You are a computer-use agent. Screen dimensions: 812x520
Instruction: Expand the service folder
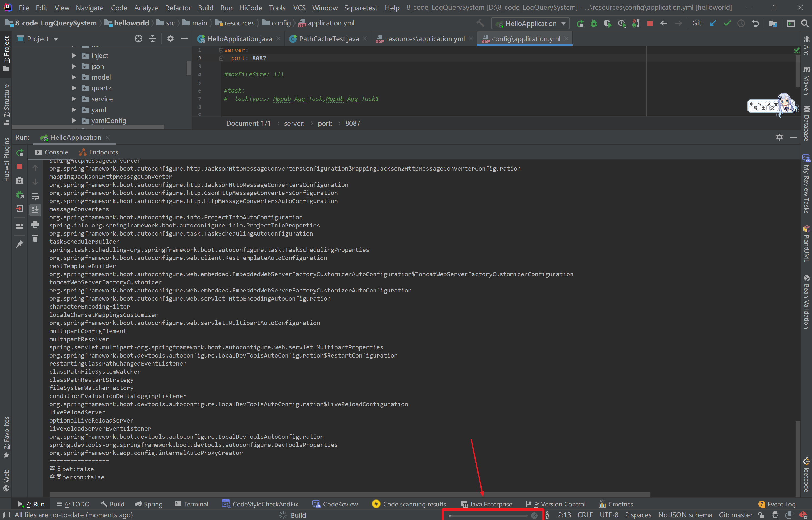pyautogui.click(x=74, y=99)
